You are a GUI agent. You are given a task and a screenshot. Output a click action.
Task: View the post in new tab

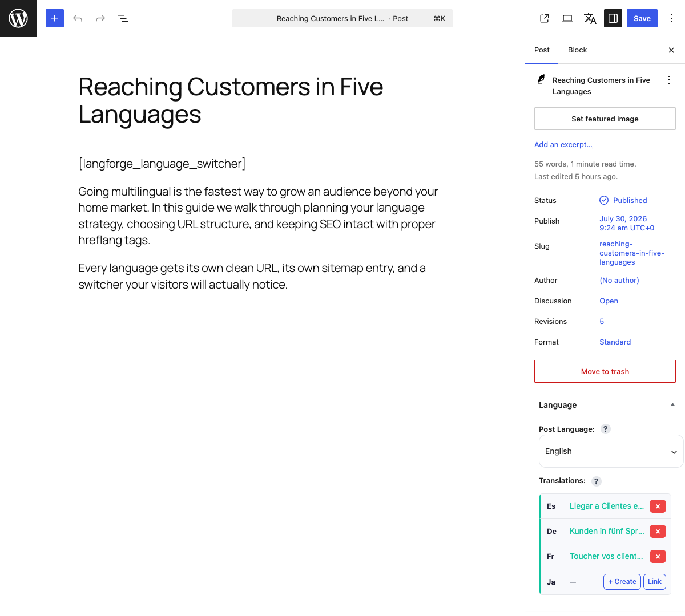(x=545, y=18)
